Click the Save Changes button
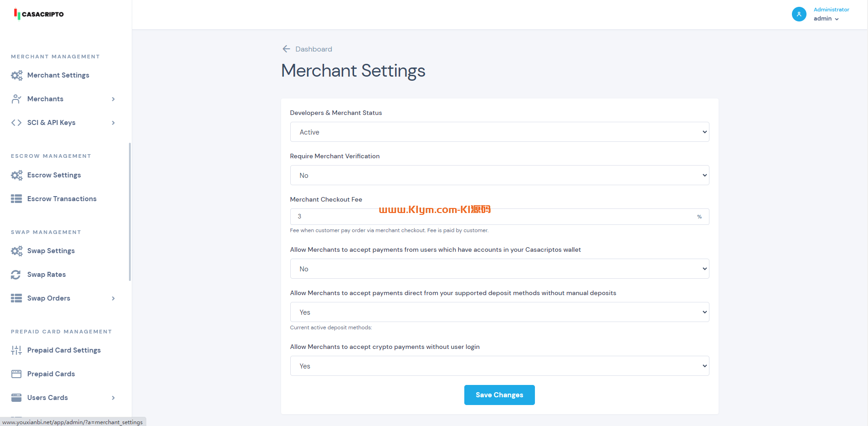The width and height of the screenshot is (868, 426). (499, 395)
